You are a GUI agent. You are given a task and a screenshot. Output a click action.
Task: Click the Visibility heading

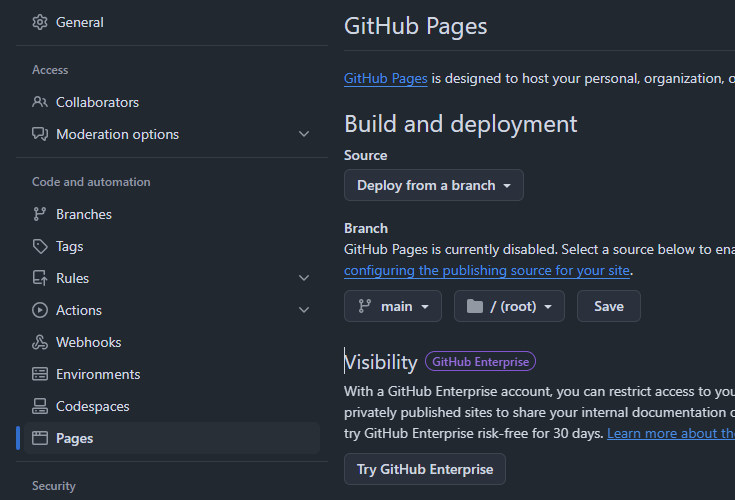(x=380, y=362)
